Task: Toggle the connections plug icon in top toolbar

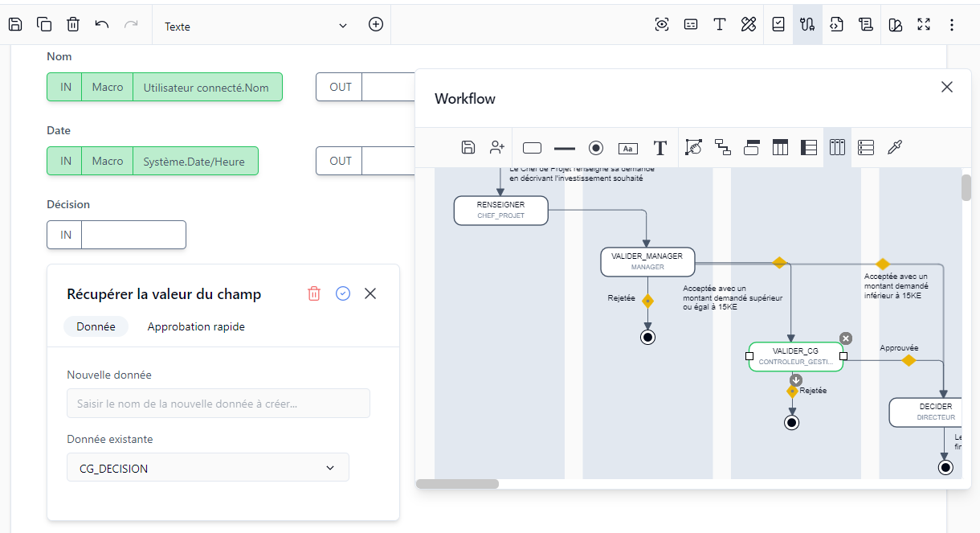Action: (x=807, y=25)
